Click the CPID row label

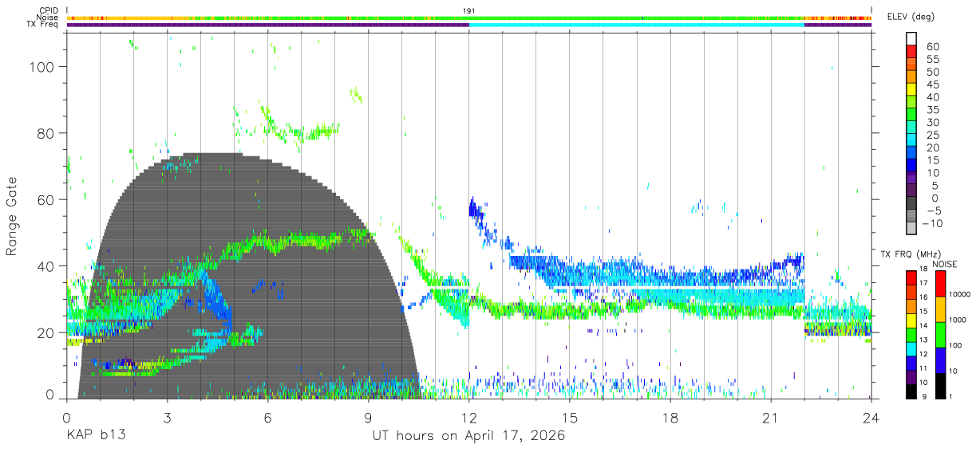pos(49,10)
